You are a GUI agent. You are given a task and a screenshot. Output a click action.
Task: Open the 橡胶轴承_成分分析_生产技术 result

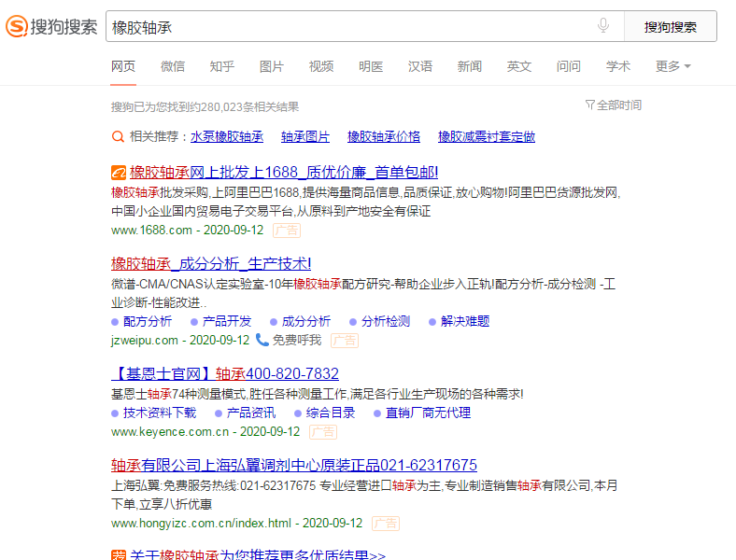coord(211,263)
